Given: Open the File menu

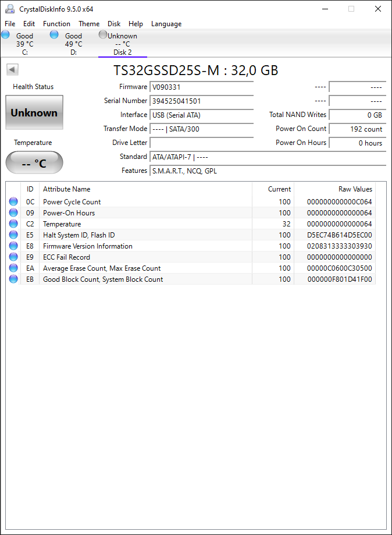Looking at the screenshot, I should pos(10,24).
